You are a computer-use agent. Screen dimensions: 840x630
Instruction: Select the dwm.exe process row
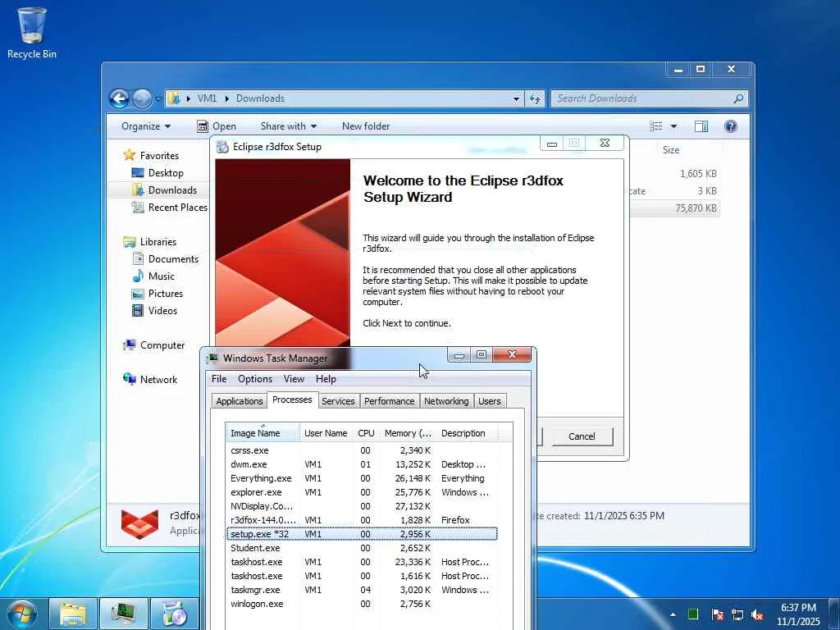(362, 464)
